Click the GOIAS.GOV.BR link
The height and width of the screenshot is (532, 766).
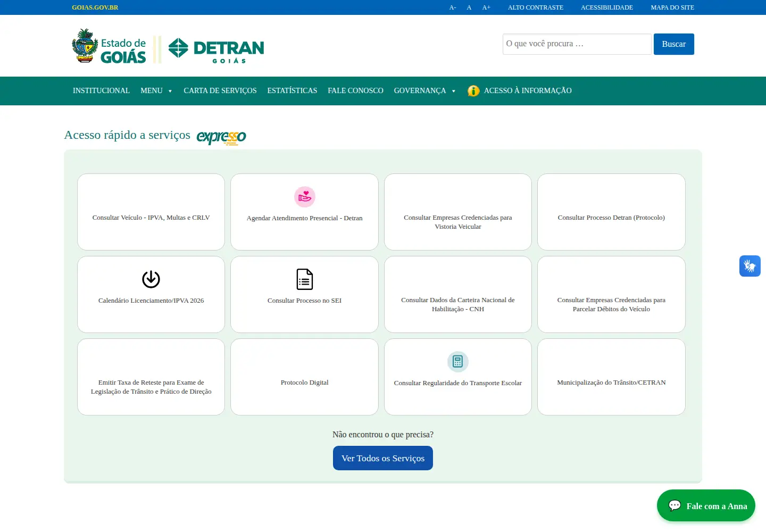[95, 7]
